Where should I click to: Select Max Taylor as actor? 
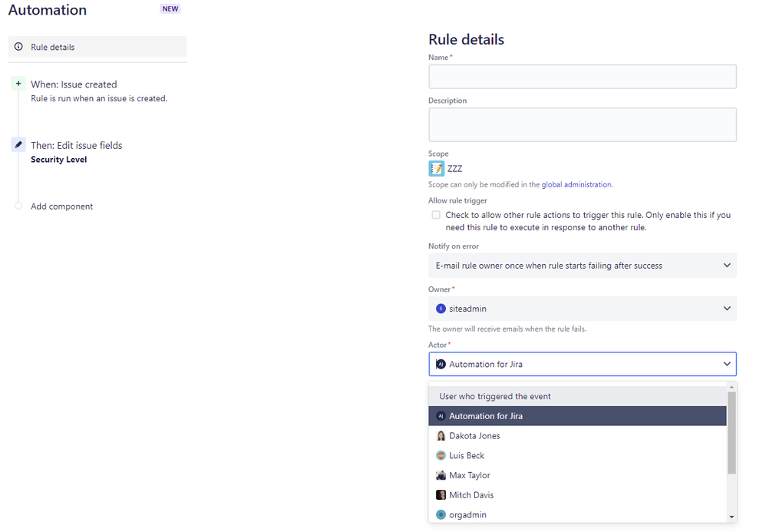point(577,475)
